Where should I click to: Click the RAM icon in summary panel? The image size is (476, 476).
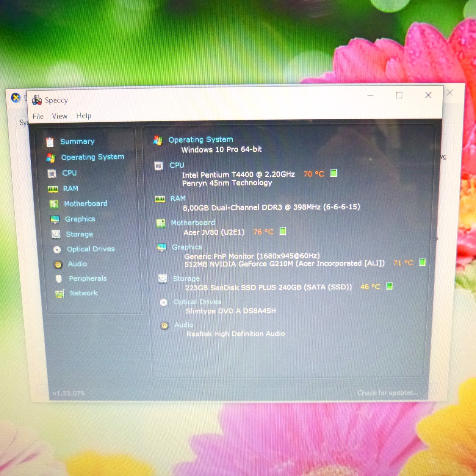click(160, 199)
